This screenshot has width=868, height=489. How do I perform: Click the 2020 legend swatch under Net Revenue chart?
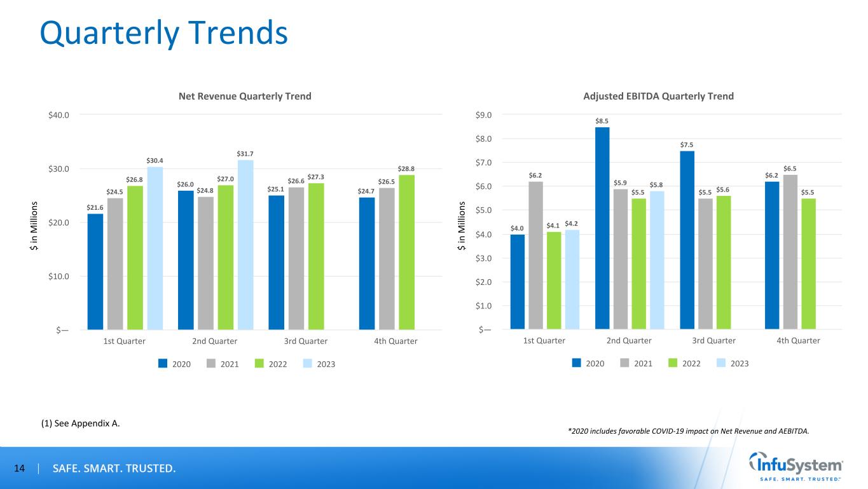(163, 364)
